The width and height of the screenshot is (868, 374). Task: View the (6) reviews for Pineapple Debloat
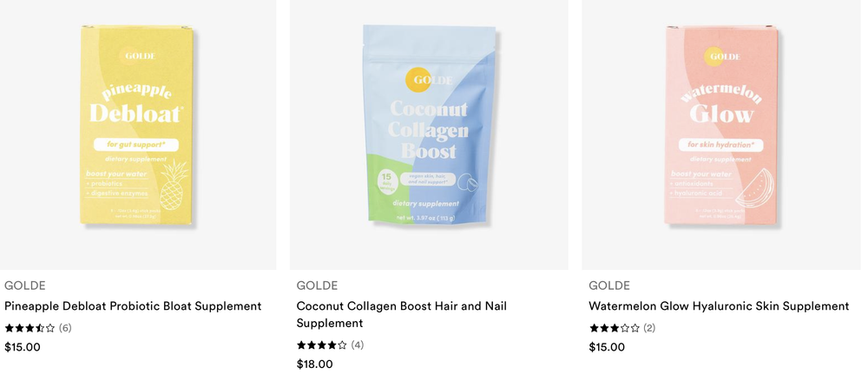[x=65, y=328]
